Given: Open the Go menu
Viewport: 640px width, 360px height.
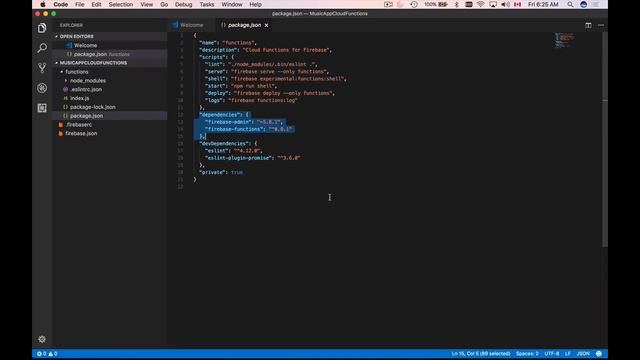Looking at the screenshot, I should coord(164,4).
